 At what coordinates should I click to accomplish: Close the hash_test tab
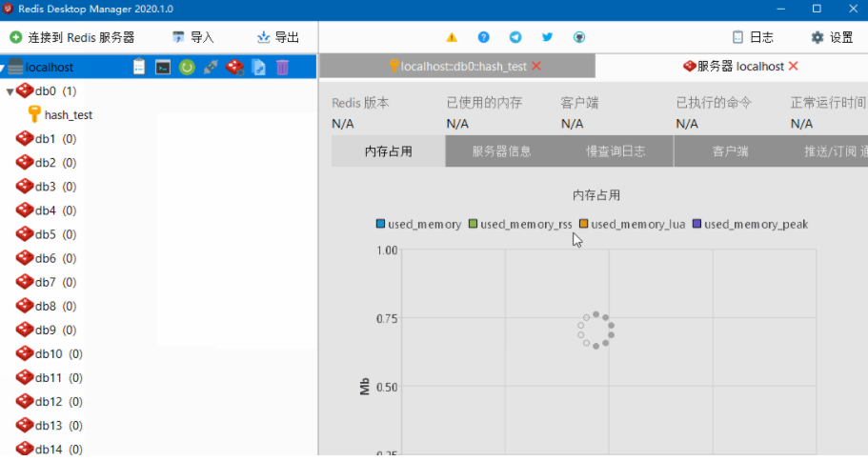(535, 67)
